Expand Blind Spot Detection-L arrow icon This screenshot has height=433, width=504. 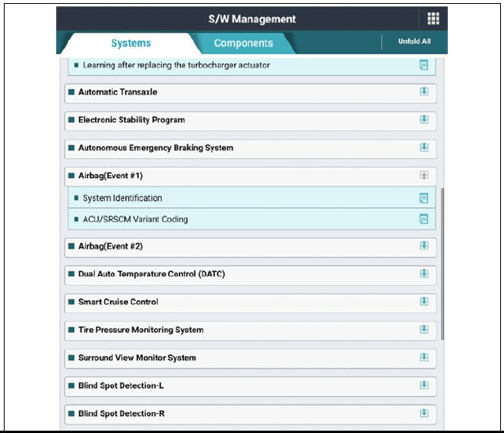point(424,385)
